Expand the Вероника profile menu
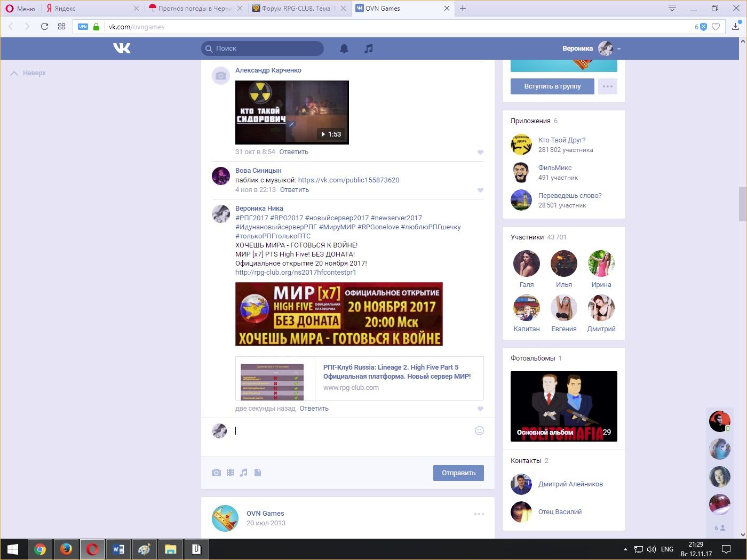The image size is (747, 560). click(591, 49)
